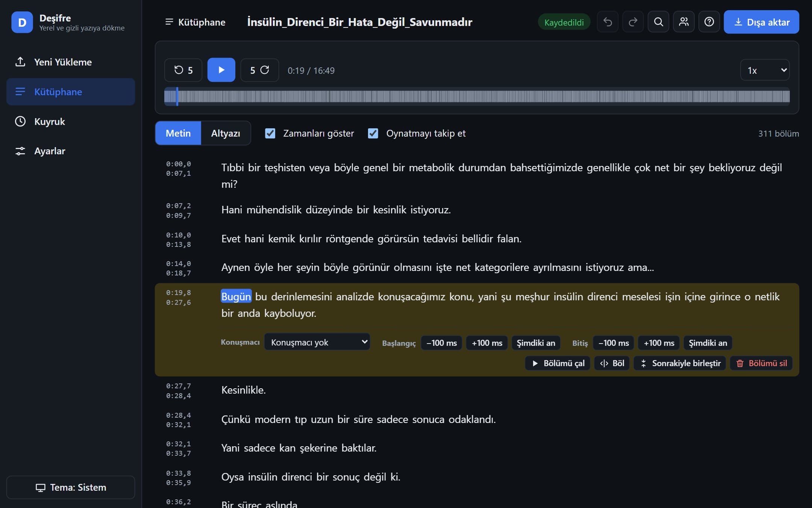Click the undo arrow icon
This screenshot has height=508, width=812.
point(607,22)
